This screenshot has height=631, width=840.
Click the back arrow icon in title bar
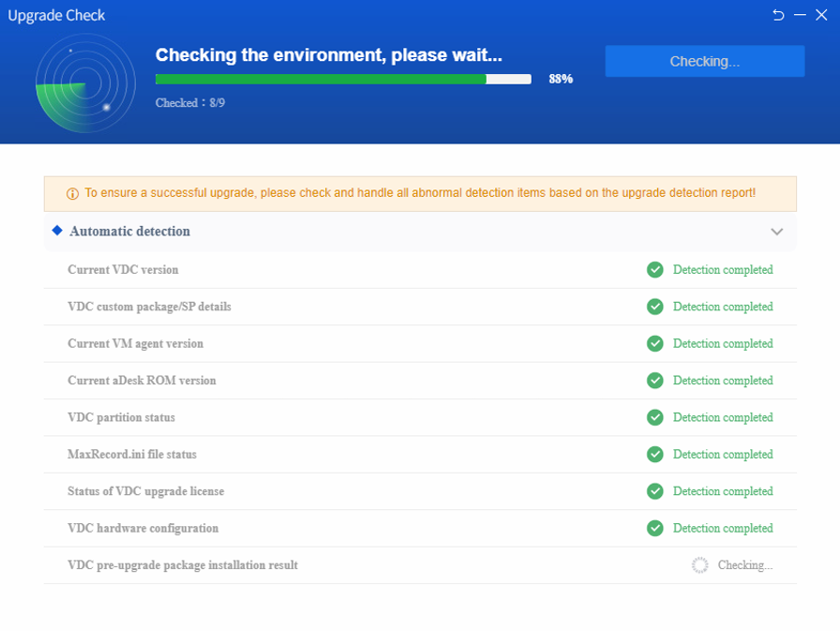[x=778, y=15]
